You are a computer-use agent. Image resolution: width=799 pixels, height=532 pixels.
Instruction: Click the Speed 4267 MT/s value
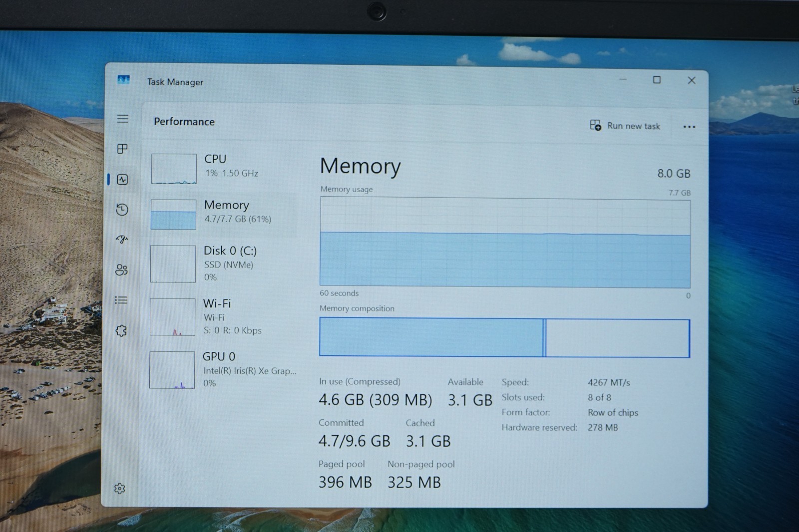coord(609,383)
